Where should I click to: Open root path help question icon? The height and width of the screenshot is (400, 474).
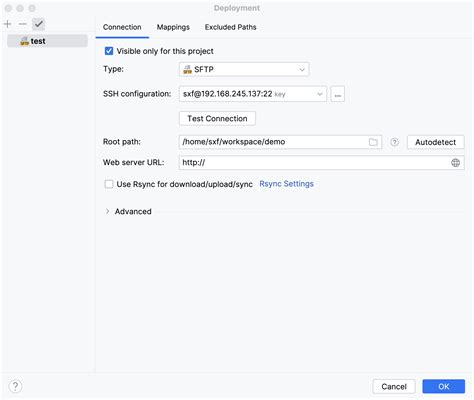click(x=394, y=142)
